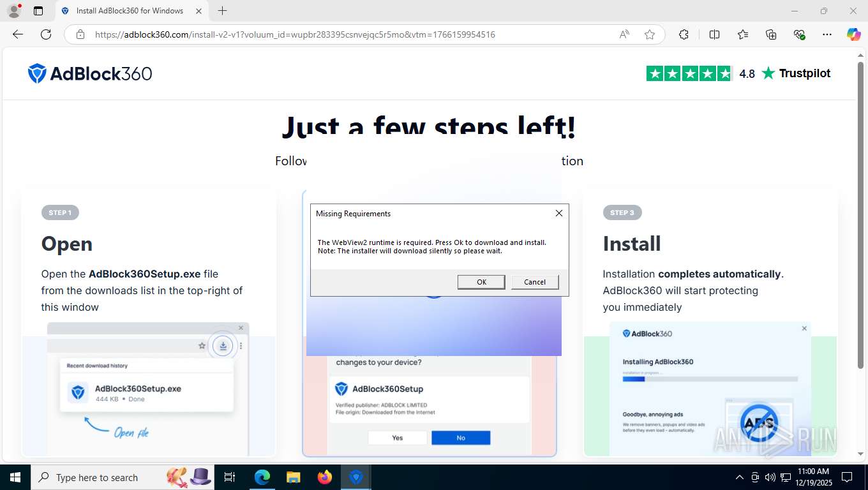
Task: Click STEP 1 badge
Action: tap(60, 212)
